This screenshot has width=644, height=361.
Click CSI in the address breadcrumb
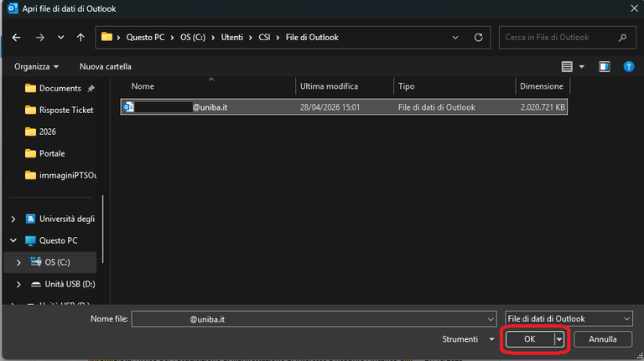pos(264,38)
